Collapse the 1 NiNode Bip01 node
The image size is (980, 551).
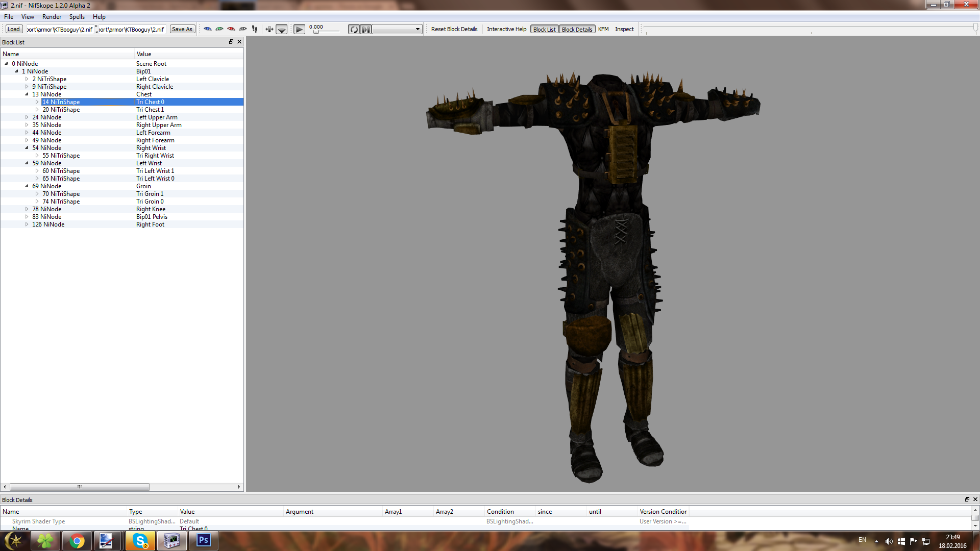(x=16, y=71)
